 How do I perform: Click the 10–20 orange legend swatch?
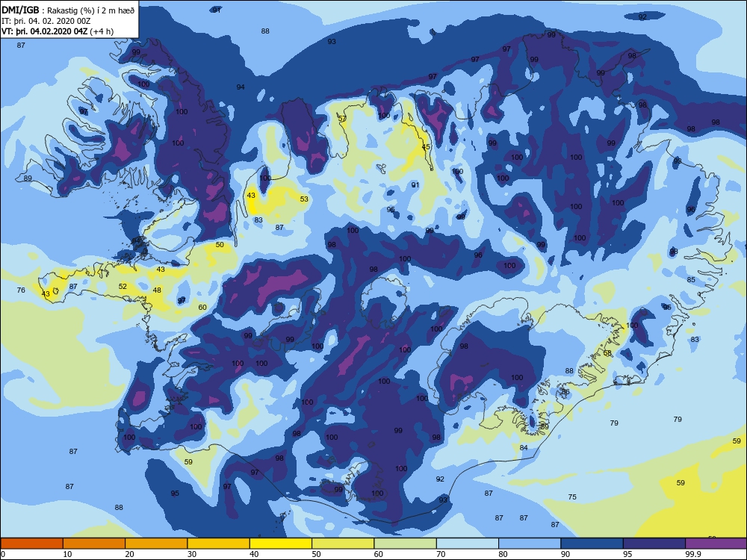coord(94,544)
